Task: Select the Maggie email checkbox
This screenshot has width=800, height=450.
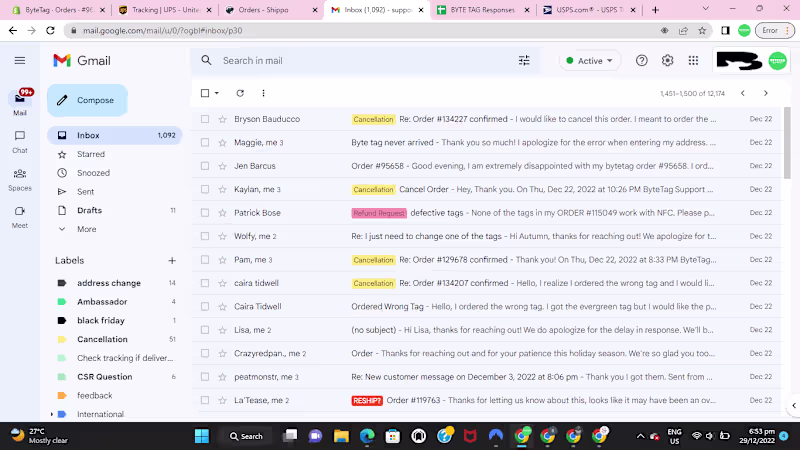Action: (x=205, y=143)
